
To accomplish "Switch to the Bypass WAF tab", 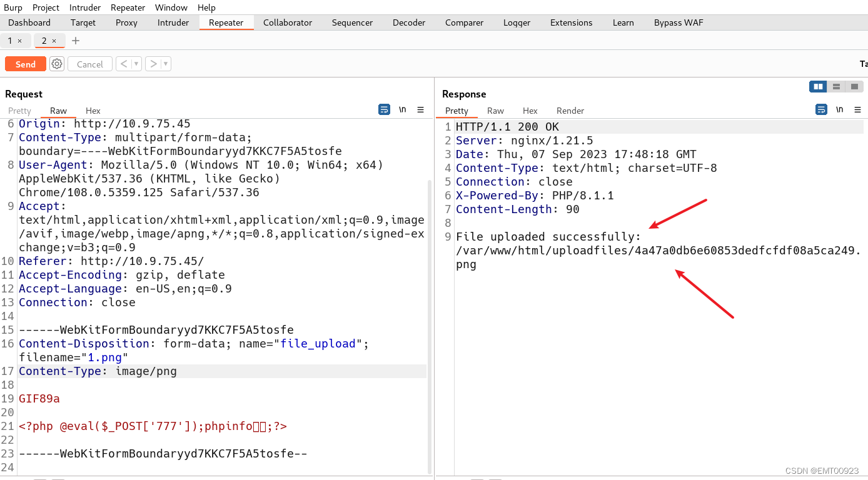I will [679, 22].
